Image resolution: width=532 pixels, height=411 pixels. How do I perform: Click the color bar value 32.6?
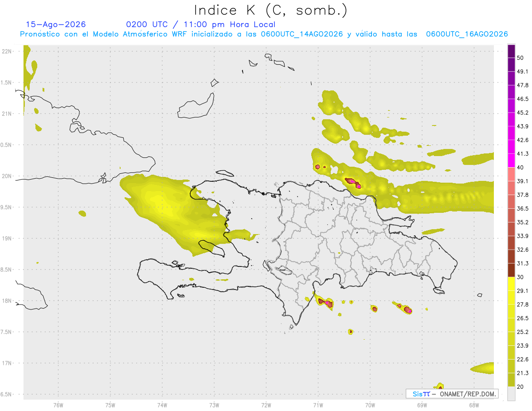(523, 250)
